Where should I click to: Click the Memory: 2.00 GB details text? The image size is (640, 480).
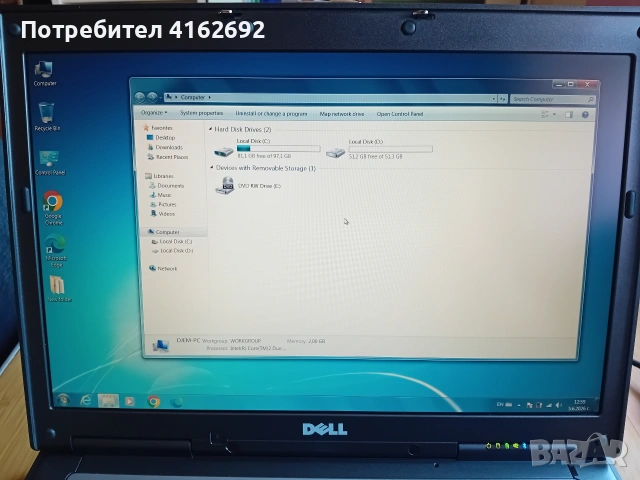(306, 341)
